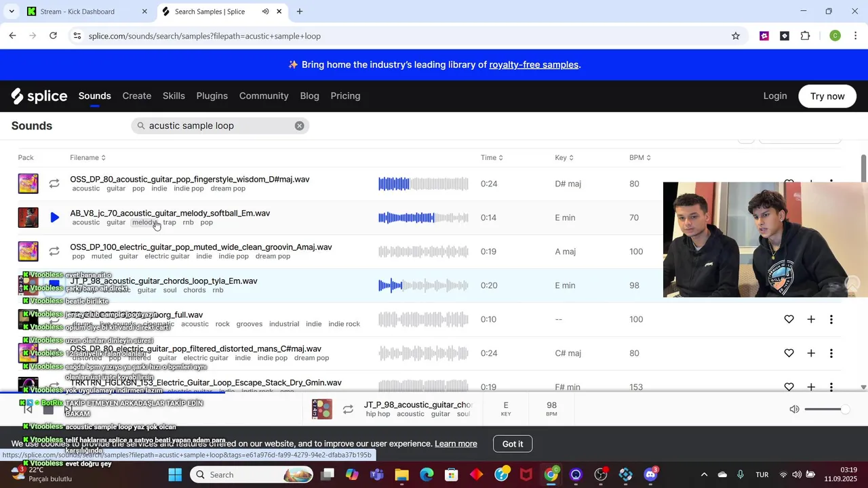Open more options for the 0:10 sample row

[x=831, y=319]
